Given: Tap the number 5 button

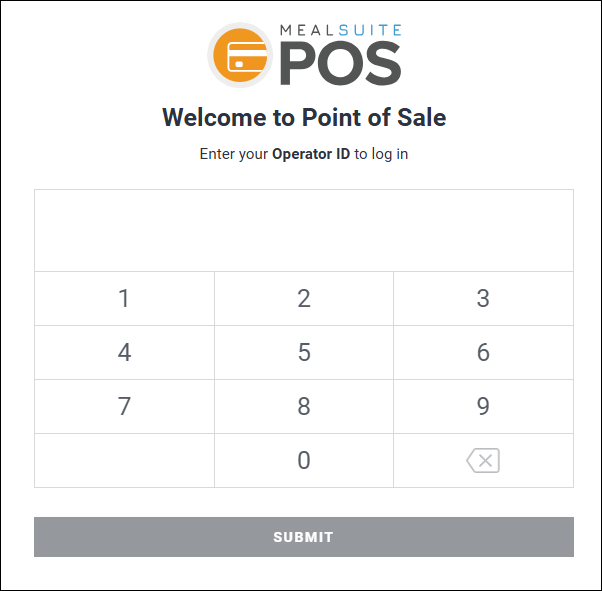Looking at the screenshot, I should (x=304, y=352).
